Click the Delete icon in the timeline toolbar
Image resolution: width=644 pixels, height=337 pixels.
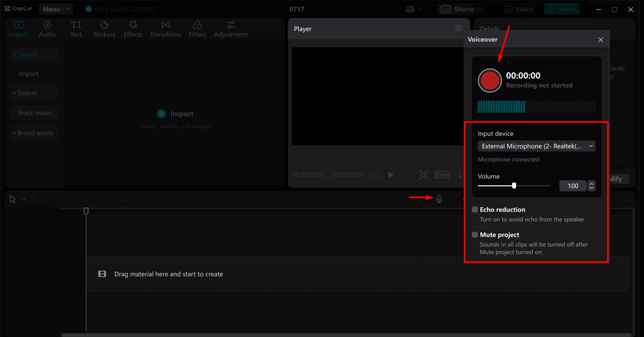point(143,199)
